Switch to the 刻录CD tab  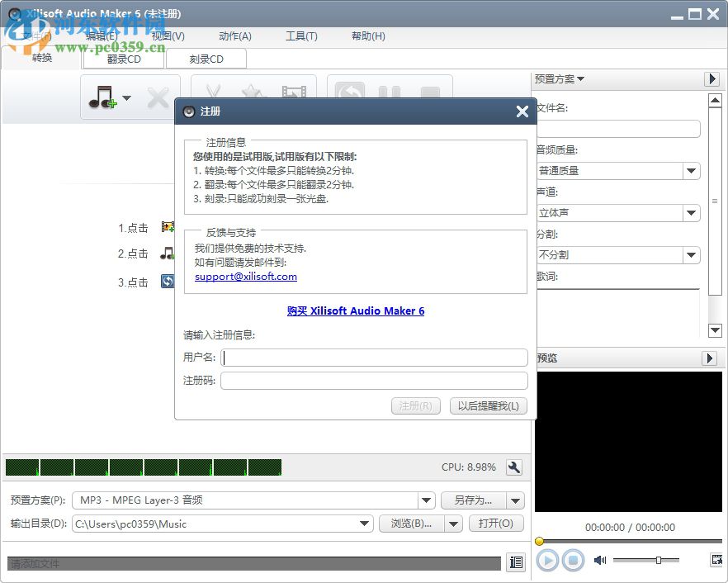[x=206, y=59]
